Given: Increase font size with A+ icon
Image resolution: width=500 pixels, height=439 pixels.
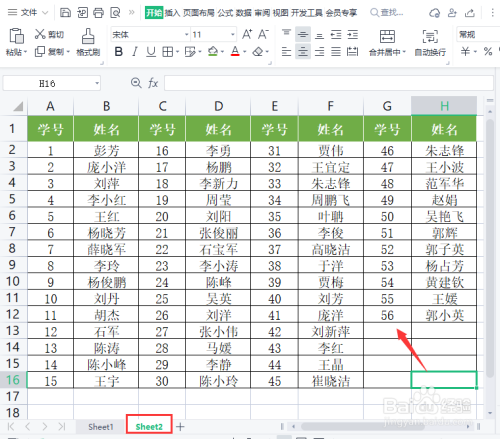Looking at the screenshot, I should point(247,34).
